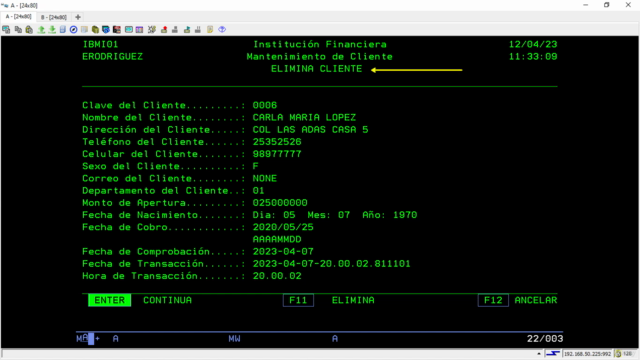Click the timestamp 2023-04-07-20.00.02.811101
640x360 pixels.
click(331, 264)
